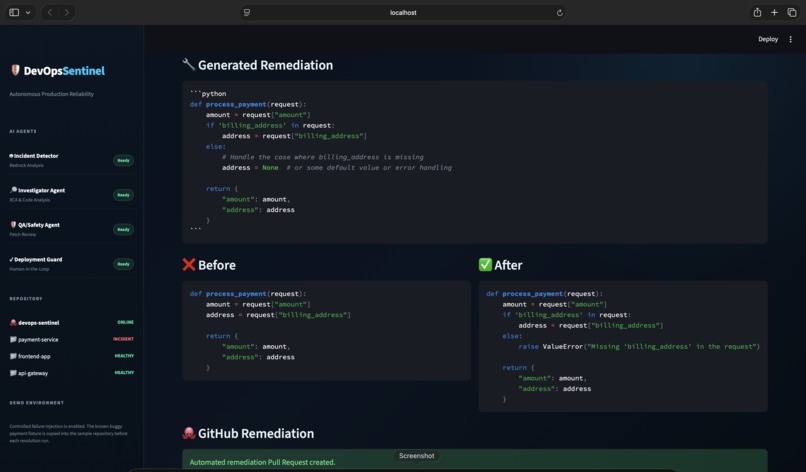Click the DevOpsSentinel title
Image resolution: width=806 pixels, height=472 pixels.
point(64,71)
